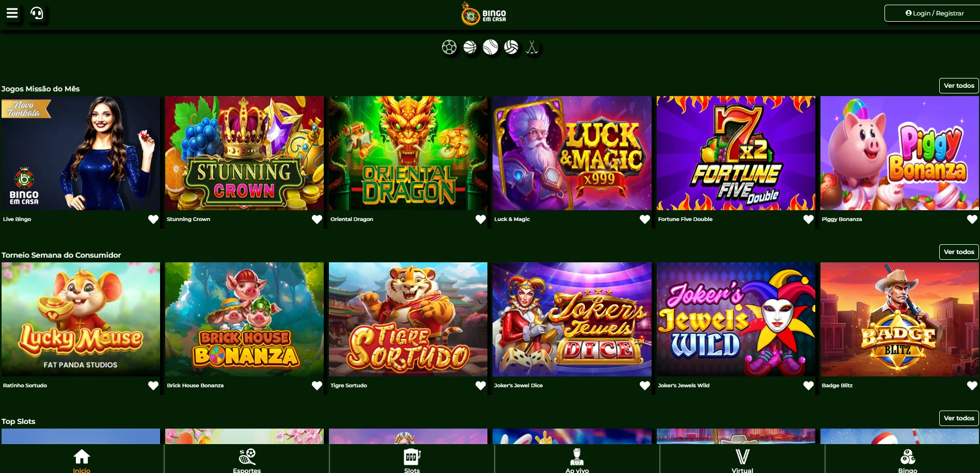Viewport: 980px width, 473px height.
Task: Open the Live Bingo thumbnail
Action: pyautogui.click(x=81, y=153)
